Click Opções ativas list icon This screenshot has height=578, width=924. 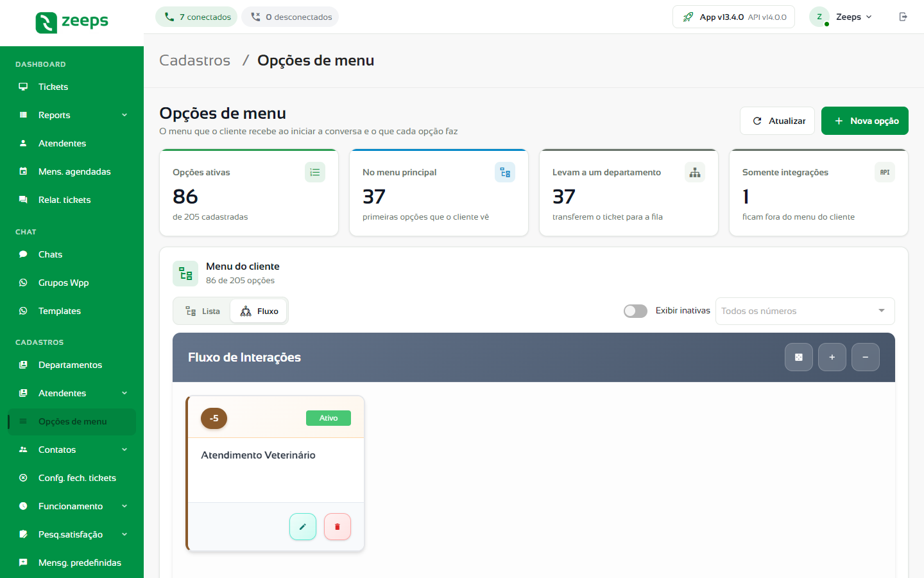click(x=315, y=172)
